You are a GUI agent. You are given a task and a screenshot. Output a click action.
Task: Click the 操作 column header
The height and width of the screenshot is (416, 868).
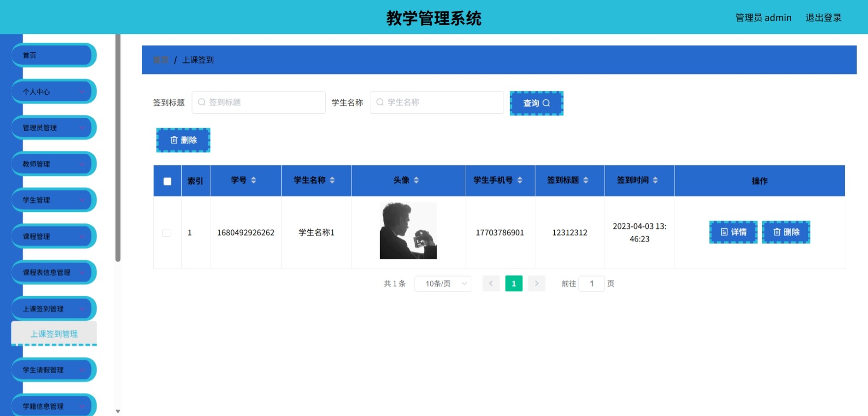pos(760,181)
